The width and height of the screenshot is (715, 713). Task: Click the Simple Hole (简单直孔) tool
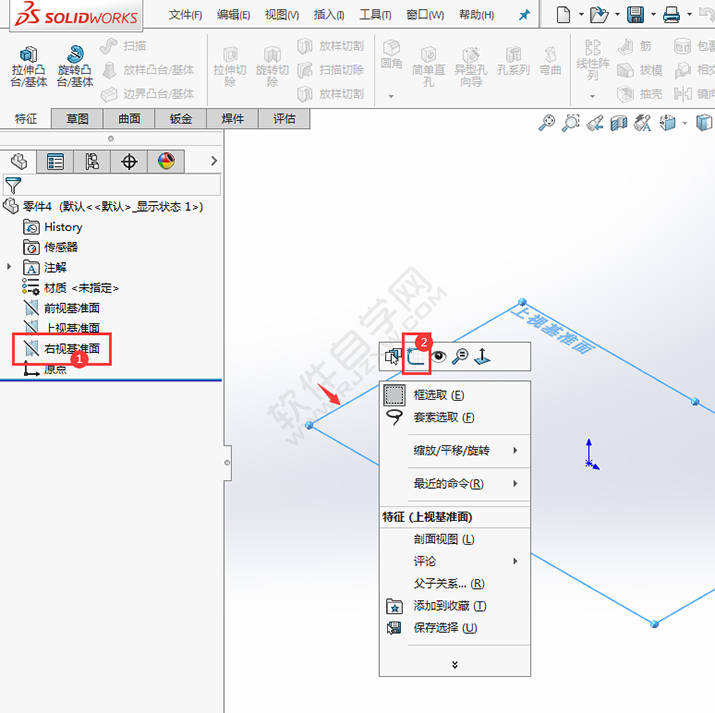tap(428, 67)
